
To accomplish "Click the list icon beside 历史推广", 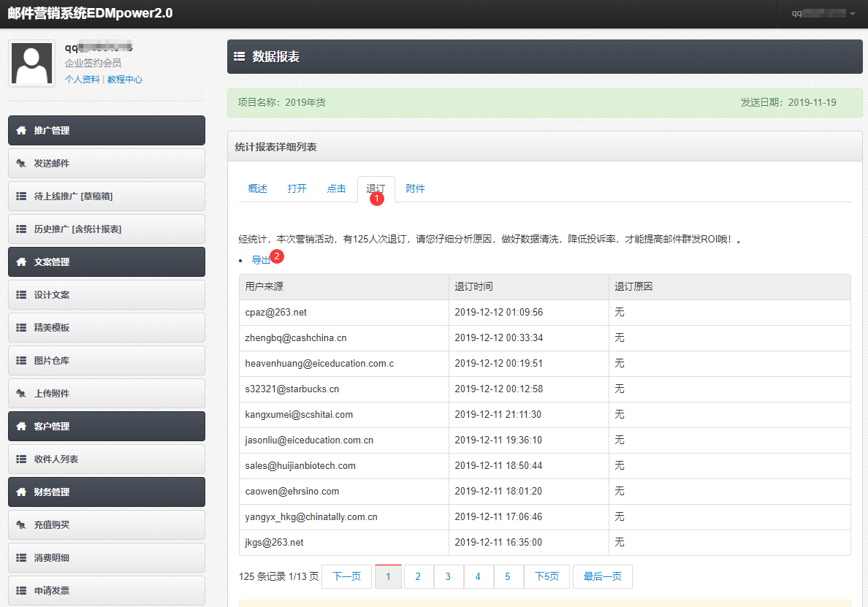I will click(x=21, y=229).
